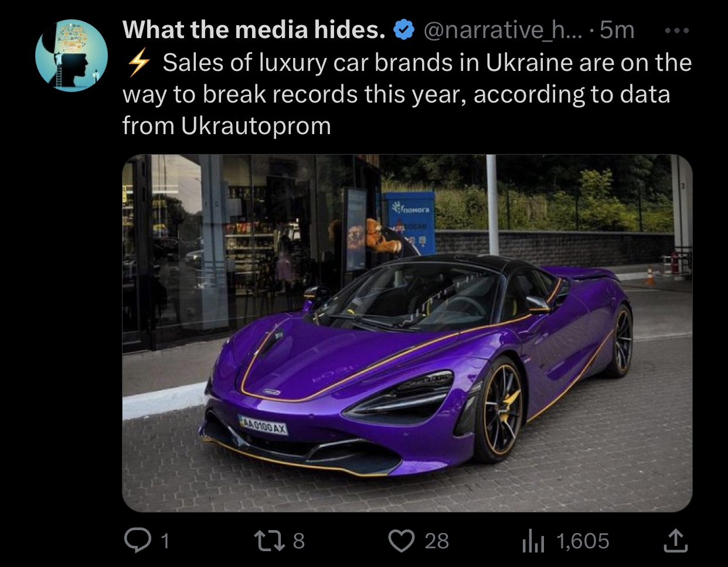Click the repost count showing 8
This screenshot has width=728, height=567.
pyautogui.click(x=298, y=541)
